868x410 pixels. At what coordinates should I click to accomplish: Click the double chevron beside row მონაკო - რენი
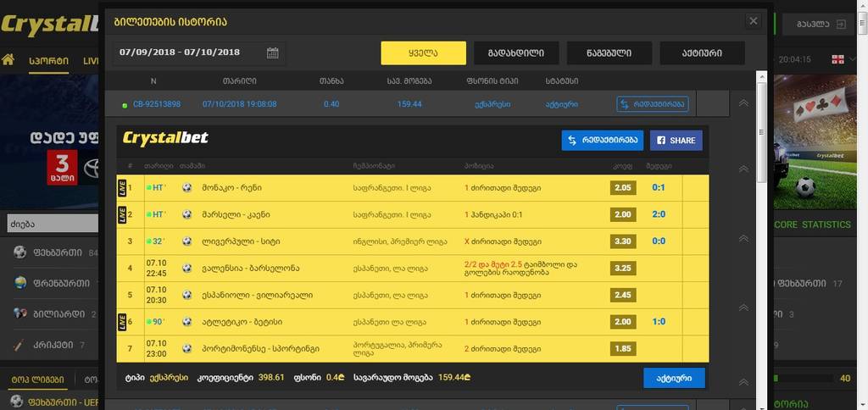coord(743,169)
